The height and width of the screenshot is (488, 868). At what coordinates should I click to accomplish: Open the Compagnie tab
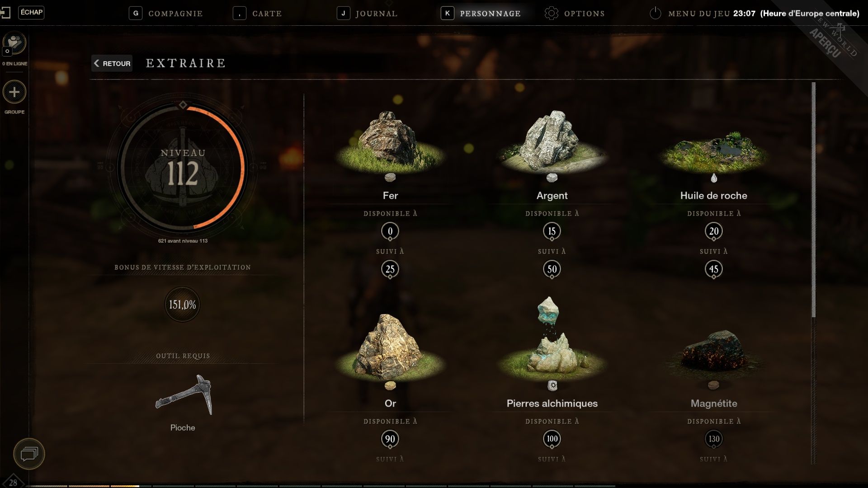(x=166, y=13)
